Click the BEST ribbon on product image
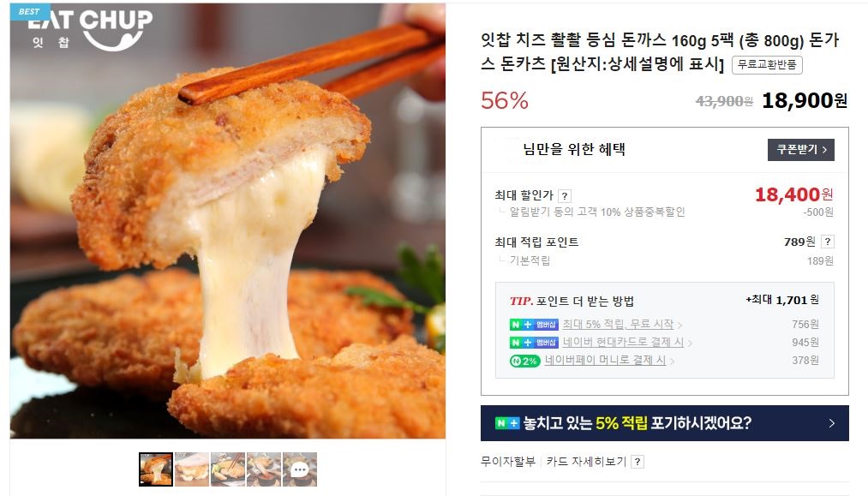 (30, 12)
